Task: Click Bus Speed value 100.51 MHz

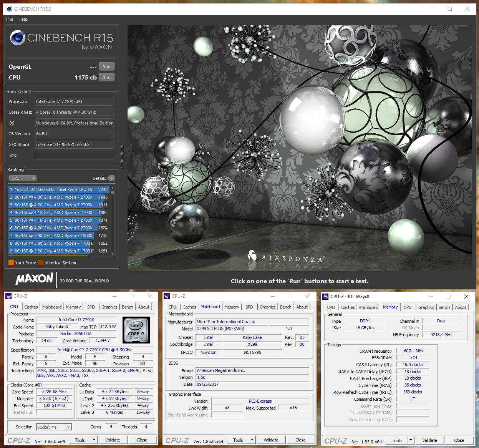Action: click(x=54, y=406)
